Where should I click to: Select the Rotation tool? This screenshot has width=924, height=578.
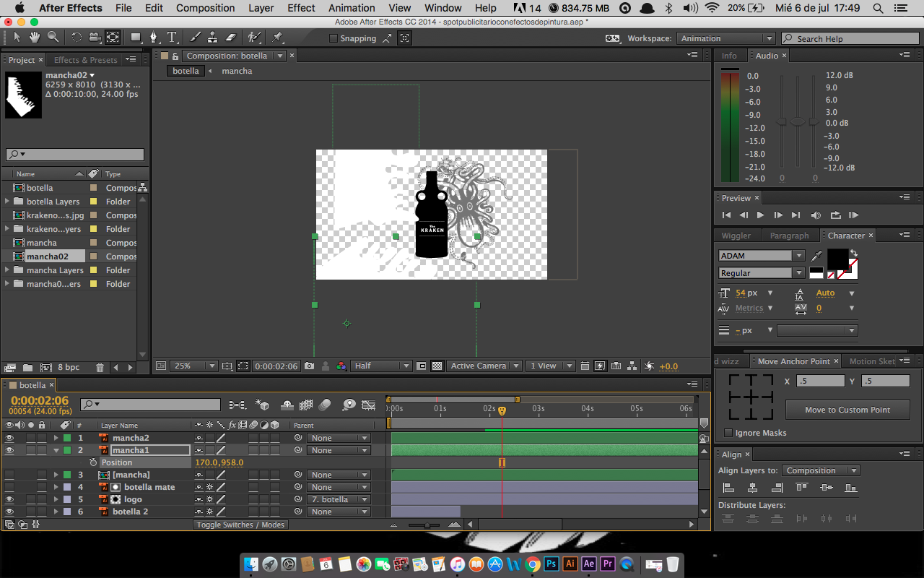77,37
